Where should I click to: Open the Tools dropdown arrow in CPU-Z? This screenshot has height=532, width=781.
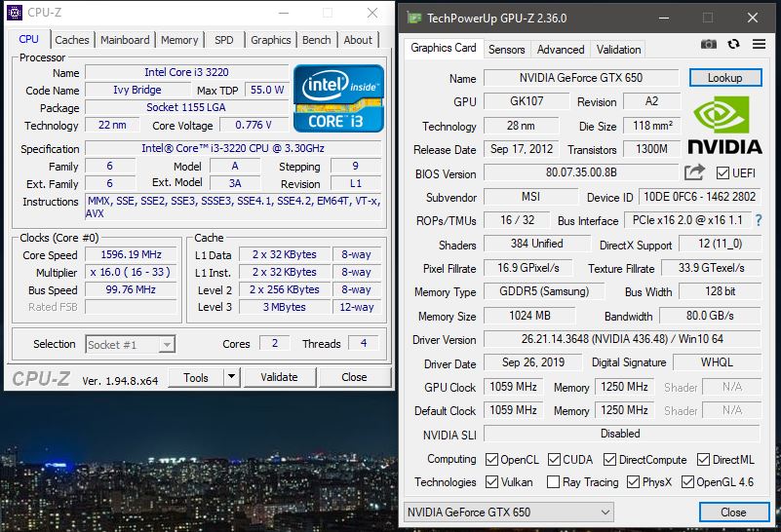coord(231,377)
